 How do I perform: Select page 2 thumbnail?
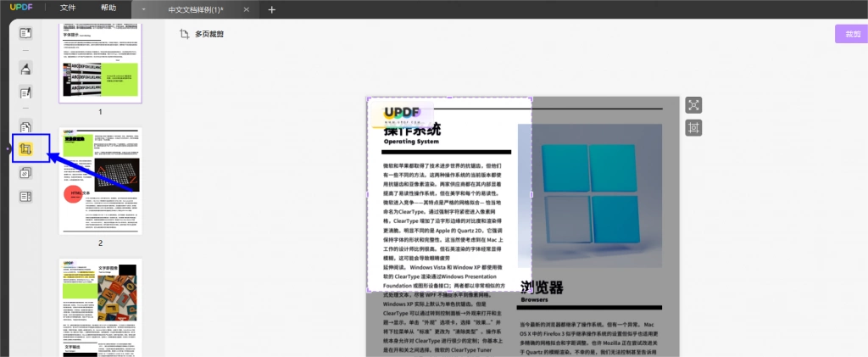101,181
